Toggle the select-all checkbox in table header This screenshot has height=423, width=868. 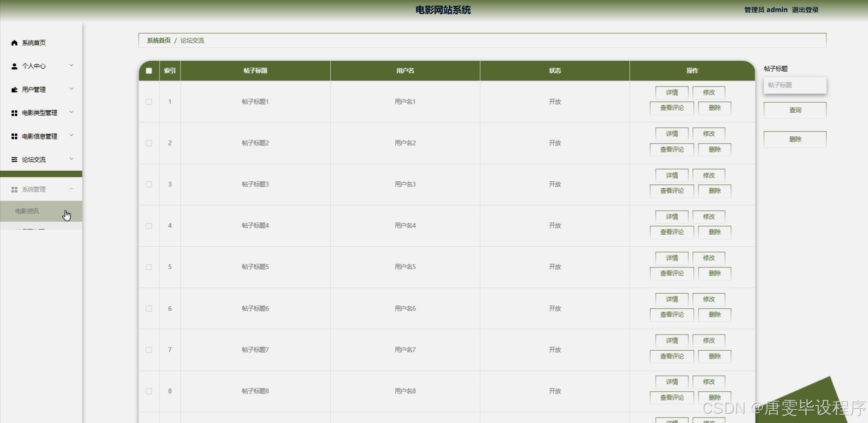tap(149, 71)
